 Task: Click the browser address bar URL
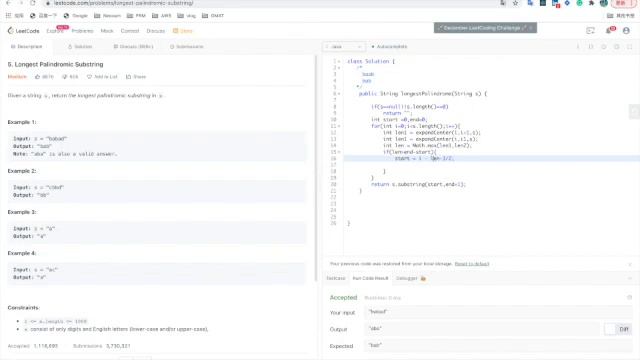tap(124, 3)
